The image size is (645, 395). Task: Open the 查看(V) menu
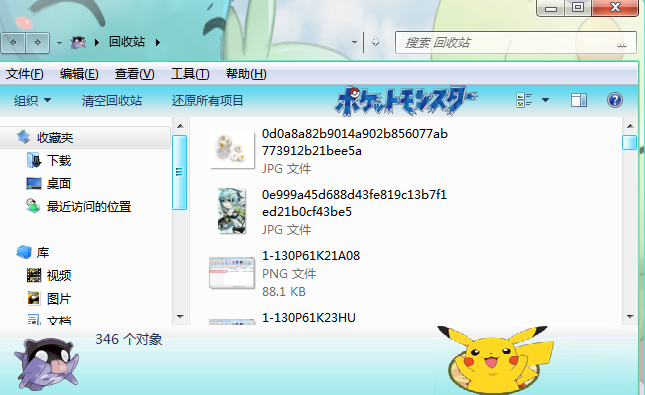[135, 74]
